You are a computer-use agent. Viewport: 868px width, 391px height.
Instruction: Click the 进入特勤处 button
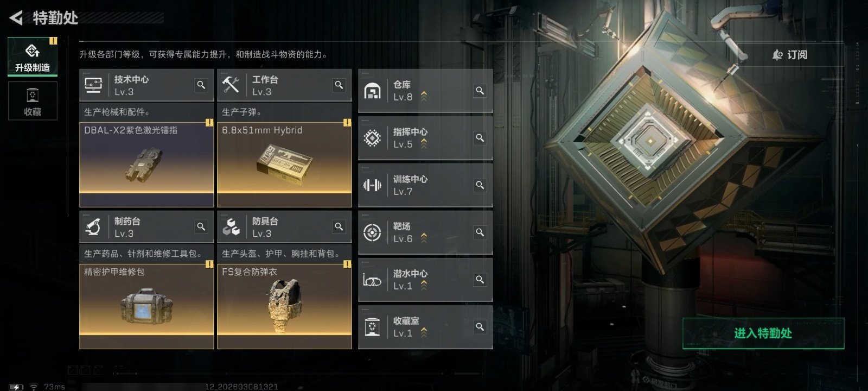point(763,333)
